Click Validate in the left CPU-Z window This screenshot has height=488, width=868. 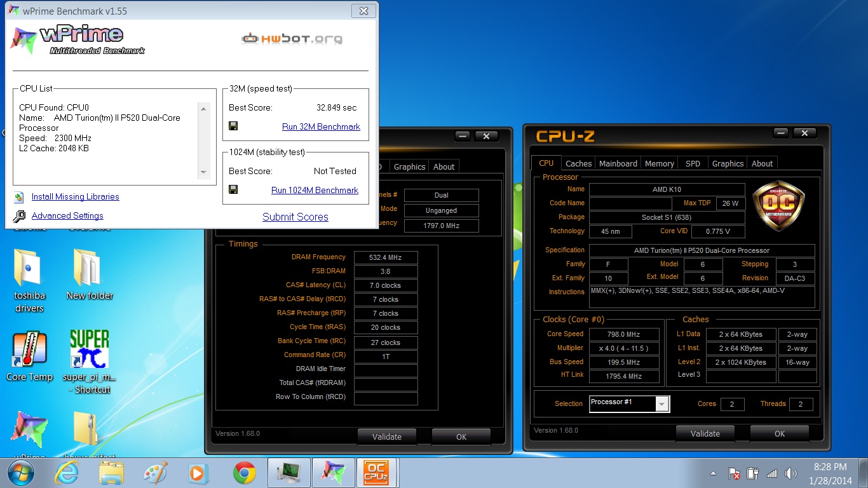[387, 437]
